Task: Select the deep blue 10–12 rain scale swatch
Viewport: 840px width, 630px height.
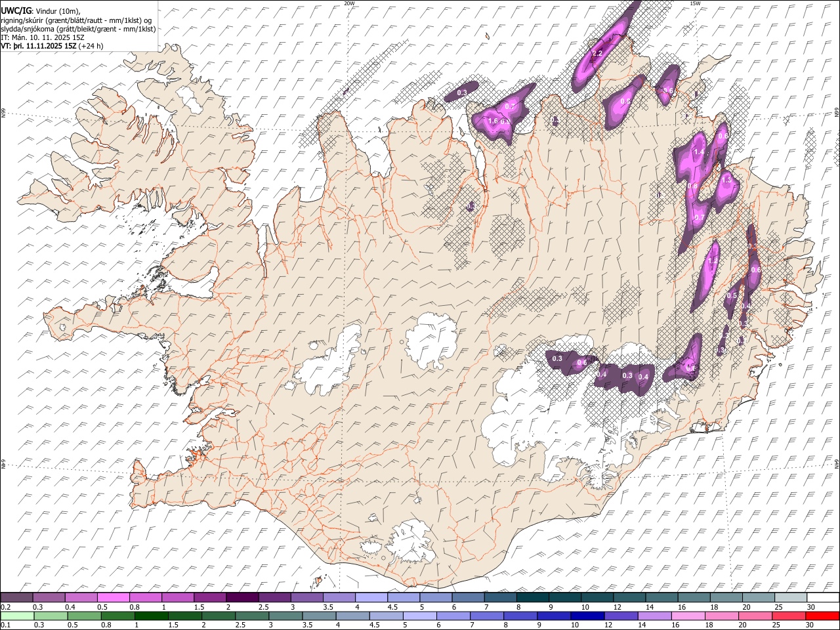Action: [x=588, y=616]
